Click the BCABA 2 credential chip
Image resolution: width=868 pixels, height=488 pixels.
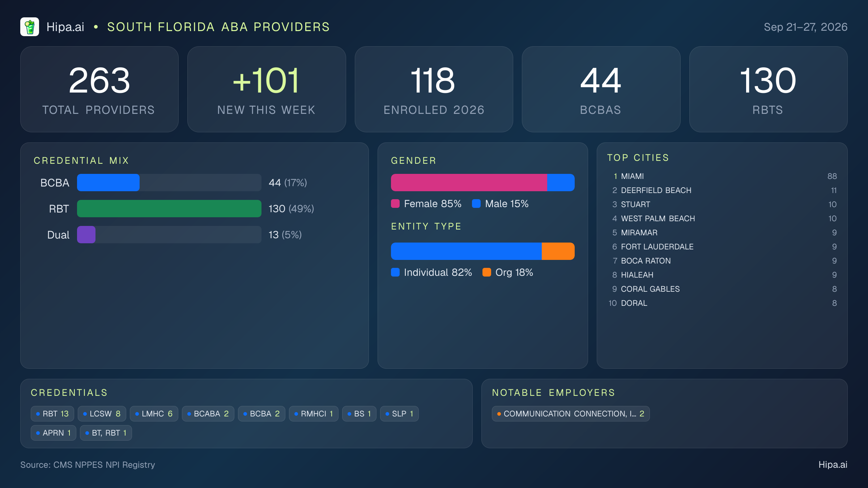pyautogui.click(x=208, y=414)
